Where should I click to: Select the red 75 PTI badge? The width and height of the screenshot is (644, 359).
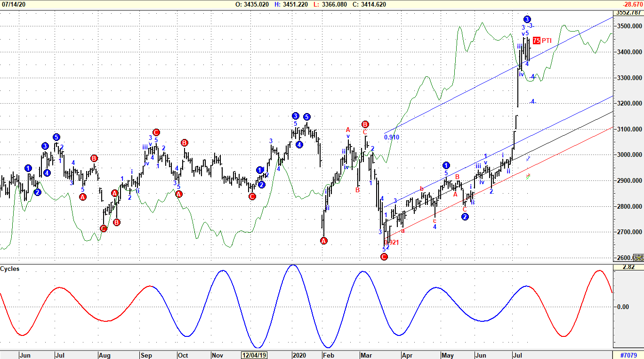click(537, 41)
